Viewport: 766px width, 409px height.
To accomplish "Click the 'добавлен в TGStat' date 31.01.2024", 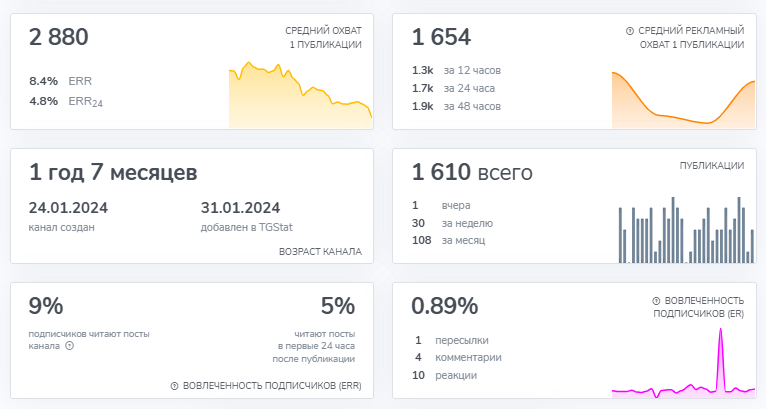I will 240,208.
